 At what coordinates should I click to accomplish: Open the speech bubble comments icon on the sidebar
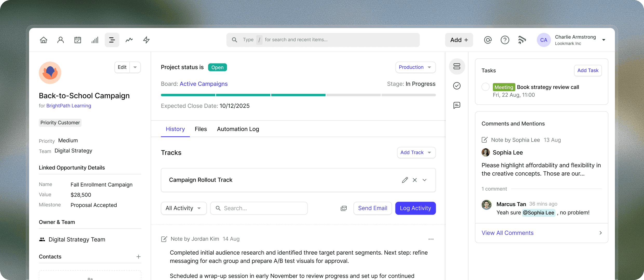(457, 105)
